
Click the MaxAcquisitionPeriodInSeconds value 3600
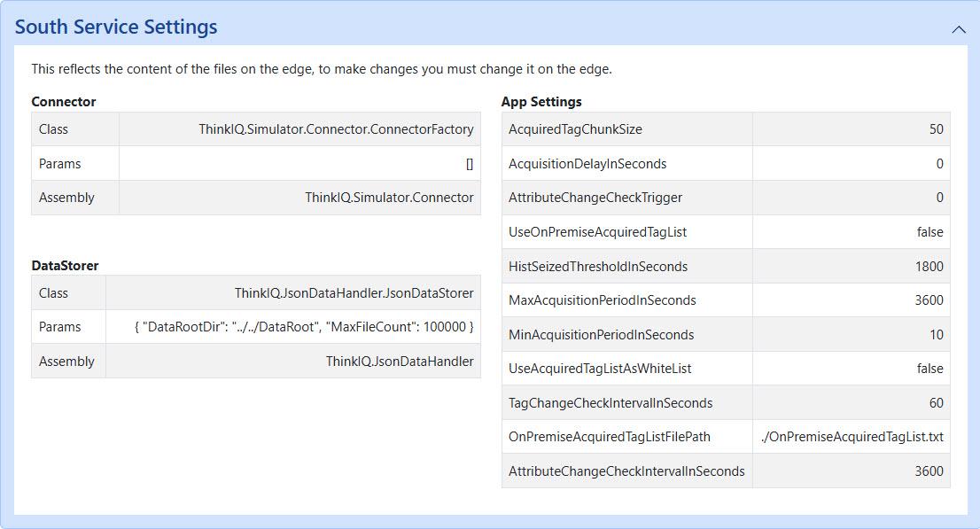pyautogui.click(x=929, y=300)
